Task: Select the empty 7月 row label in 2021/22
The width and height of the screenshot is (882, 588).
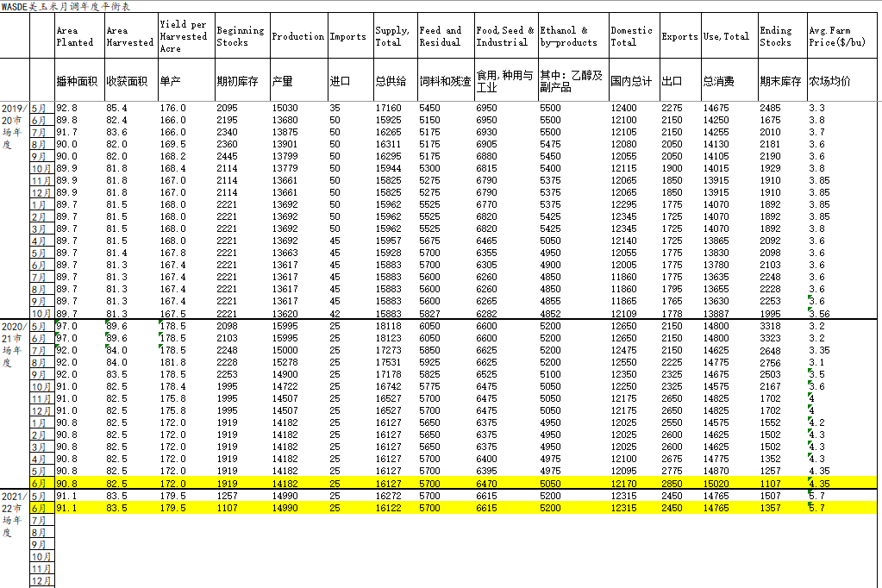Action: 42,520
